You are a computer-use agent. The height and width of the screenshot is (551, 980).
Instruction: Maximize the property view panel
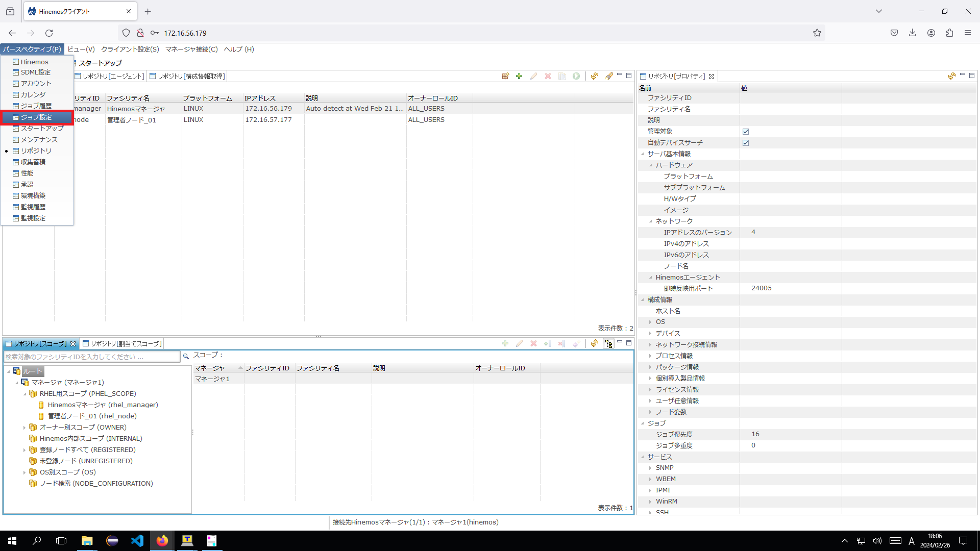coord(972,76)
